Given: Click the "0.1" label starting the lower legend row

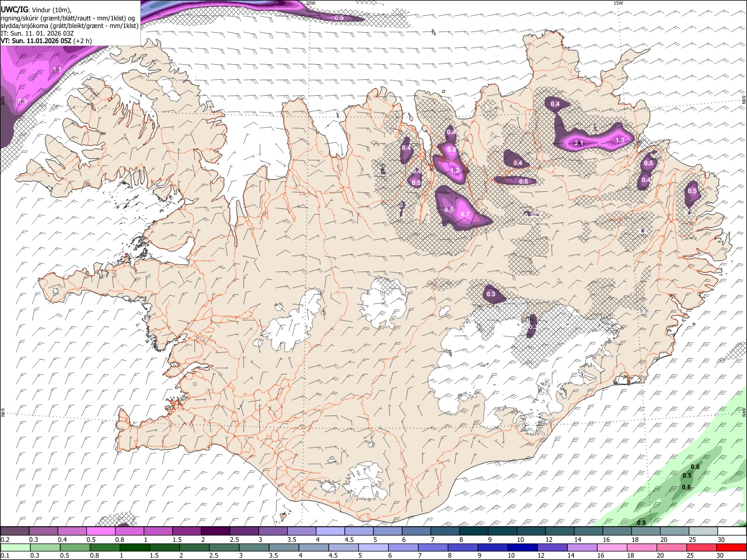Looking at the screenshot, I should pyautogui.click(x=5, y=556).
